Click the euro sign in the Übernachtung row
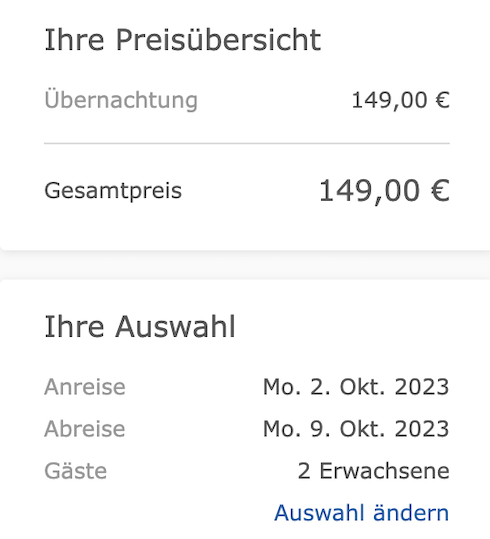 pyautogui.click(x=443, y=100)
